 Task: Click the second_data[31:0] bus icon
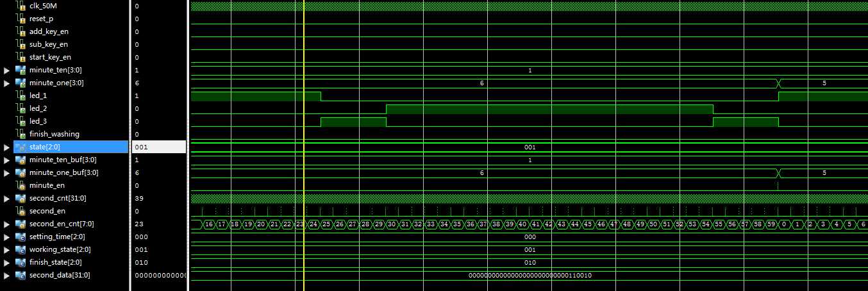click(x=20, y=275)
